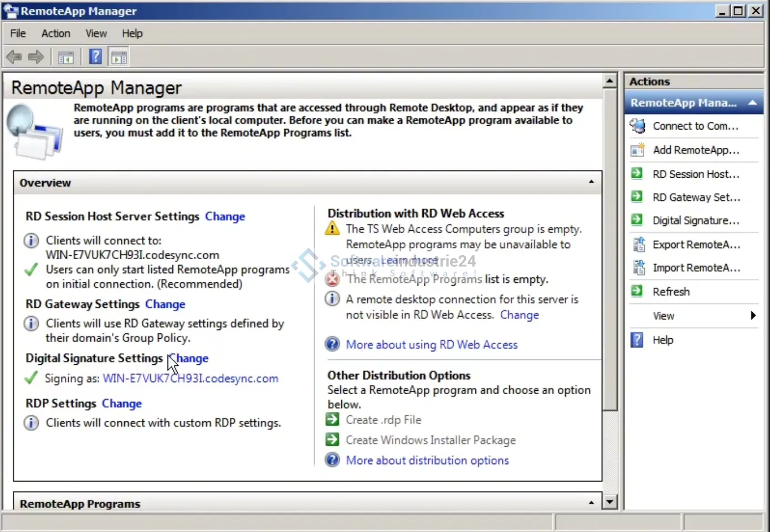Screen dimensions: 770x532
Task: Click the Refresh action
Action: click(x=671, y=292)
